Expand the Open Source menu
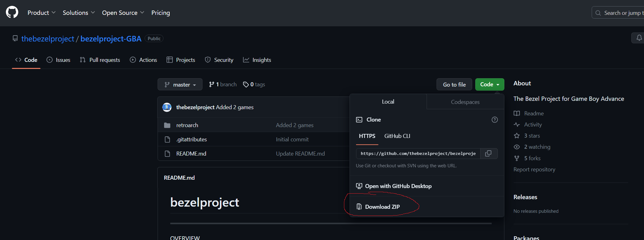Viewport: 644px width, 240px height. click(x=123, y=13)
